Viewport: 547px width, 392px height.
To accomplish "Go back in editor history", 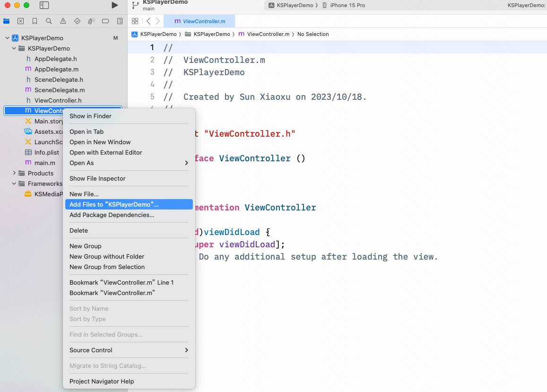I will coord(148,21).
